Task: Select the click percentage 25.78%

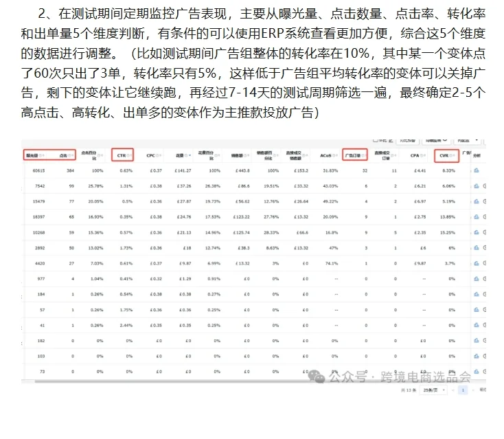Action: pos(95,186)
